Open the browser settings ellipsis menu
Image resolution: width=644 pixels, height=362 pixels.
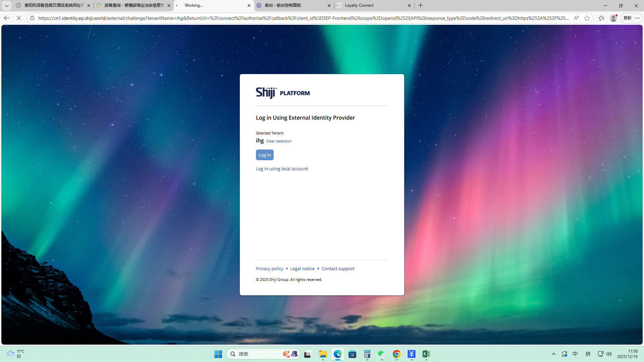point(637,18)
